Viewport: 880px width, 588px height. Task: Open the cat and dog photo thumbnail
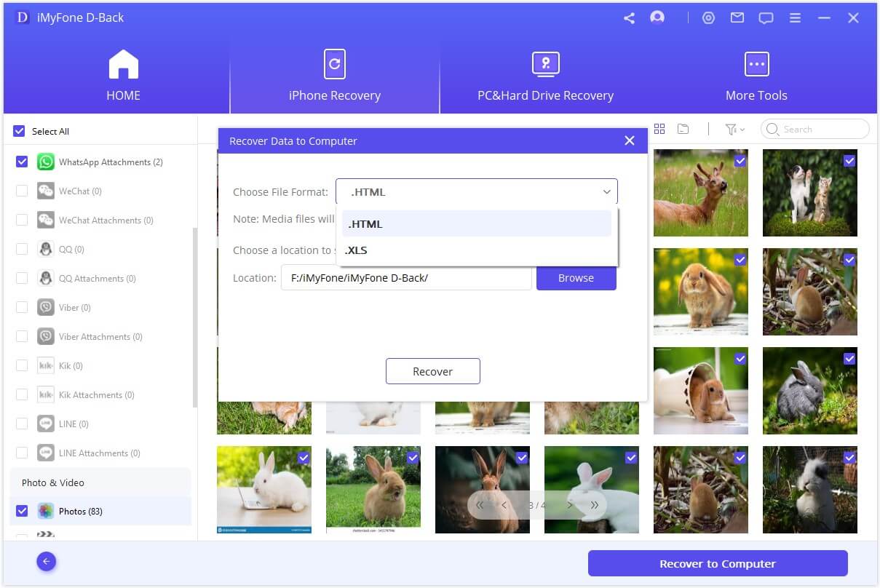810,193
